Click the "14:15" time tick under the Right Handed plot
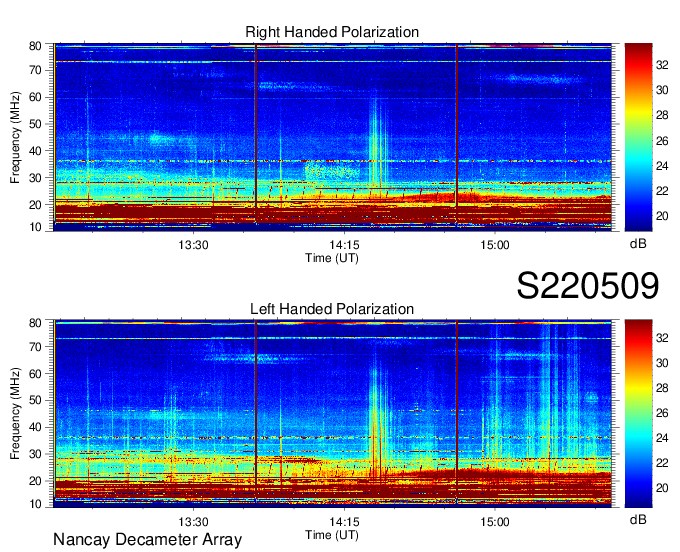This screenshot has width=680, height=552. click(344, 245)
